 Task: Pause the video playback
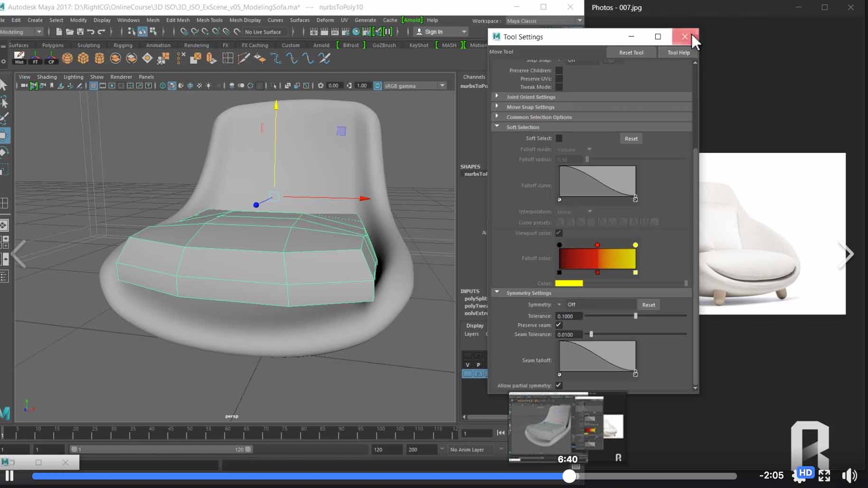pyautogui.click(x=9, y=475)
